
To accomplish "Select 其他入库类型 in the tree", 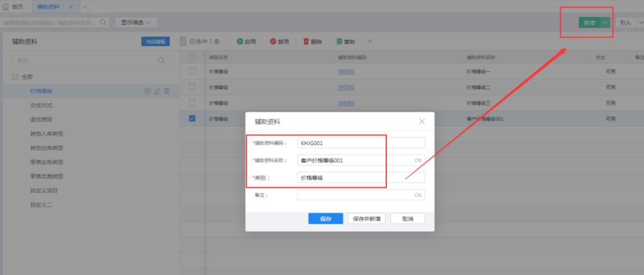I will coord(47,134).
